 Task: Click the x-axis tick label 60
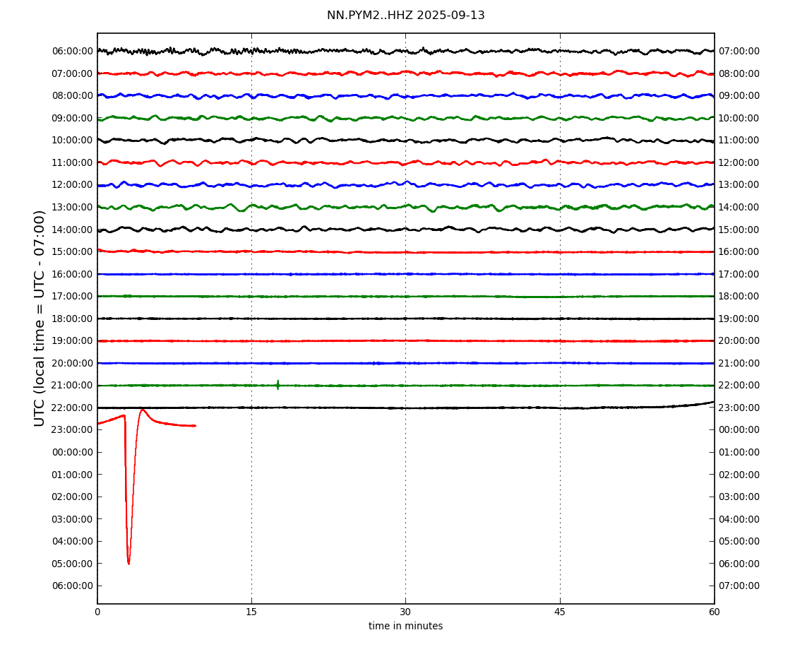point(714,612)
